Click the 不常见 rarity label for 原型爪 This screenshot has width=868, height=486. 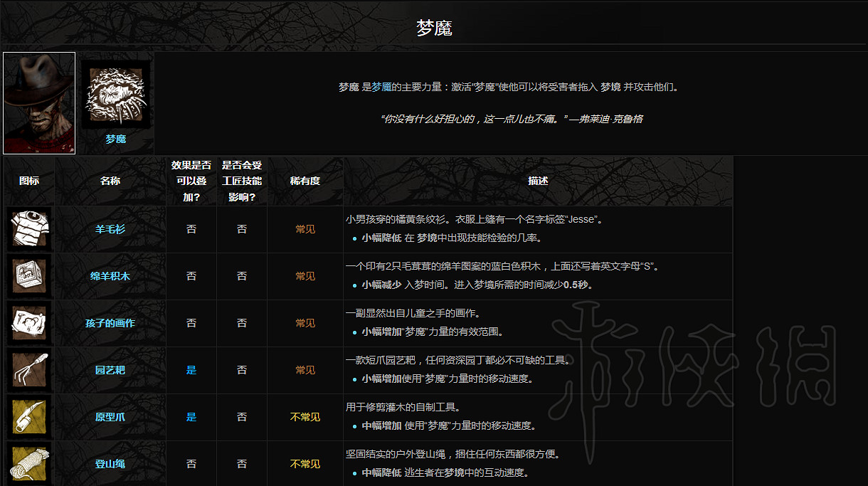(x=305, y=417)
